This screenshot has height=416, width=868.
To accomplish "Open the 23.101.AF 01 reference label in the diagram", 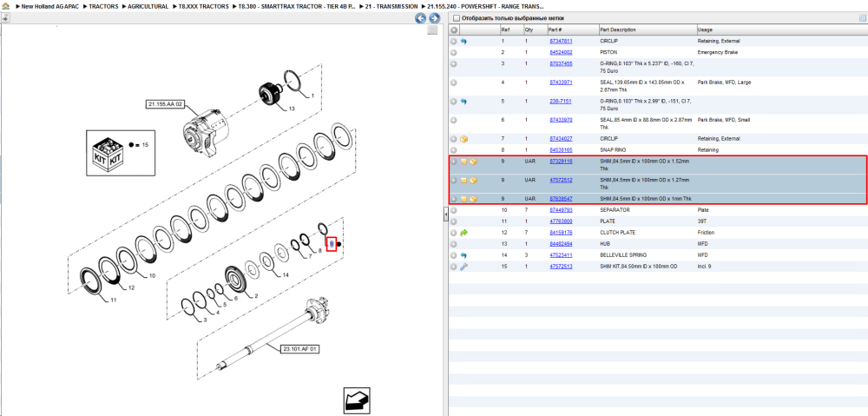I will tap(300, 349).
